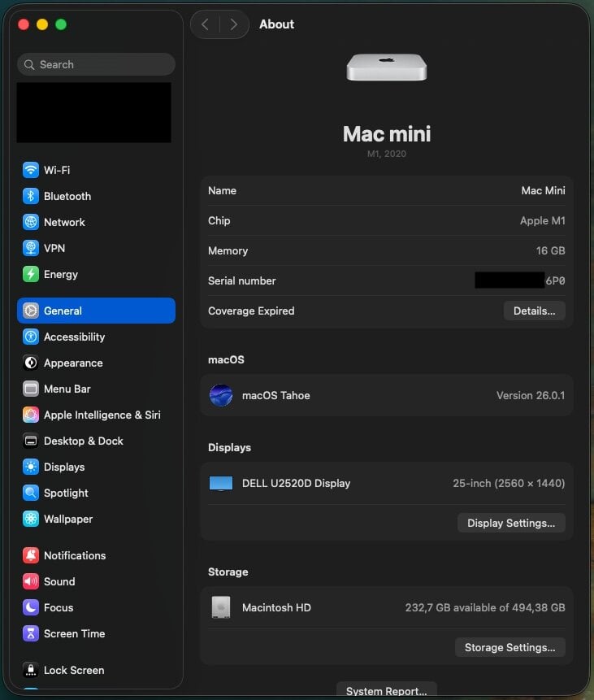The width and height of the screenshot is (594, 700).
Task: Select the Accessibility icon
Action: click(31, 337)
